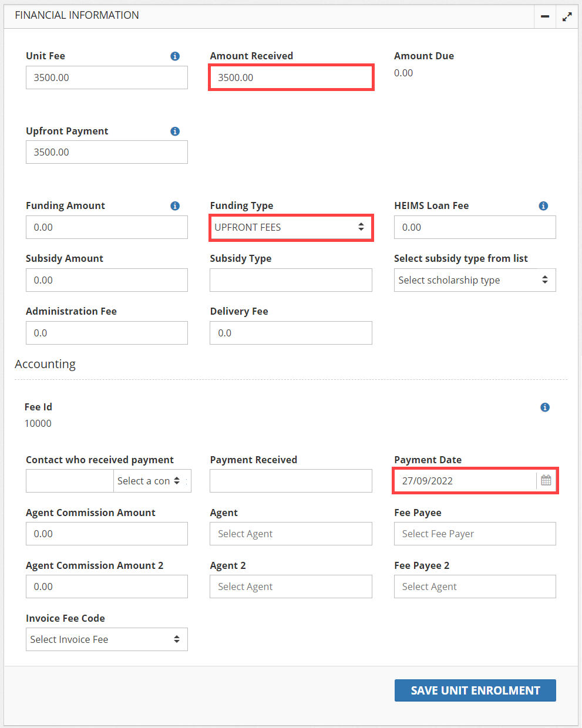Click the Upfront Payment info icon
This screenshot has width=582, height=728.
[x=175, y=132]
